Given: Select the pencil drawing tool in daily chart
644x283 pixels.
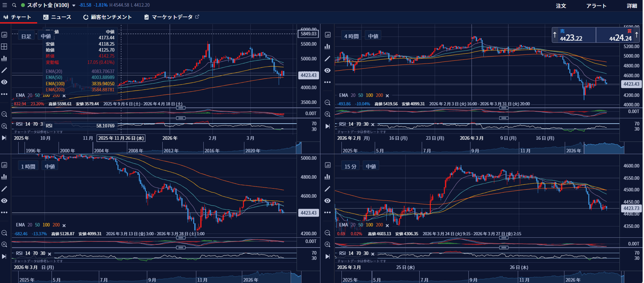Looking at the screenshot, I should tap(4, 70).
